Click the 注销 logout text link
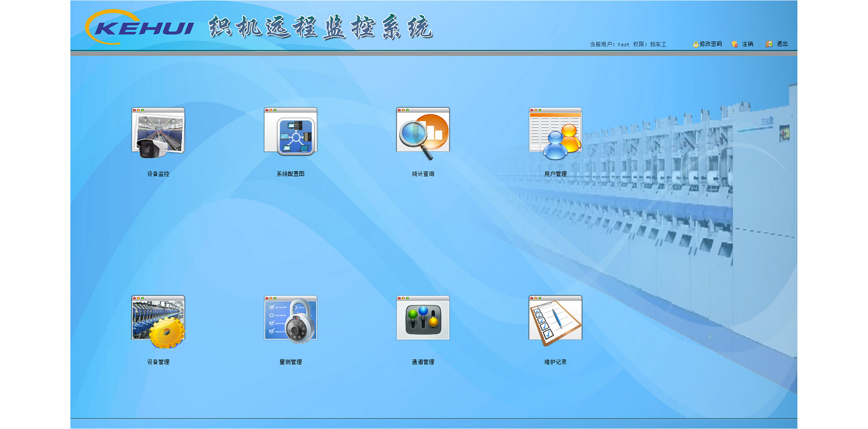 [747, 44]
